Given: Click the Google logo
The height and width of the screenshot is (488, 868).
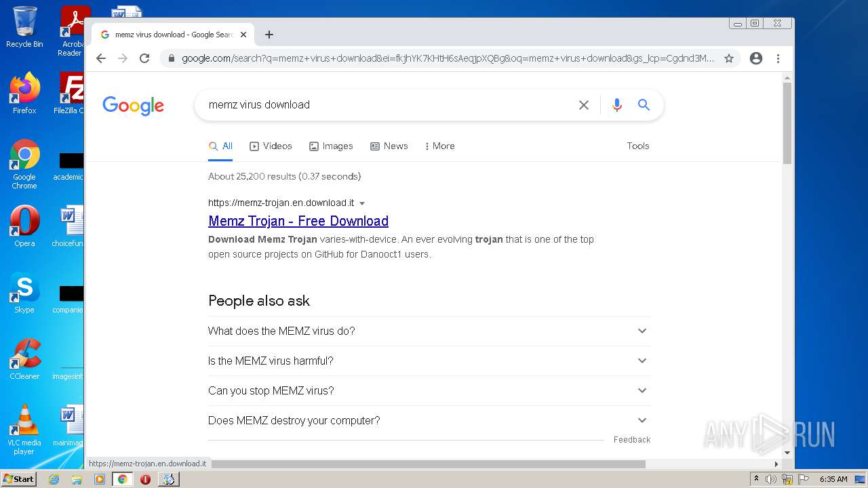Looking at the screenshot, I should (x=134, y=106).
